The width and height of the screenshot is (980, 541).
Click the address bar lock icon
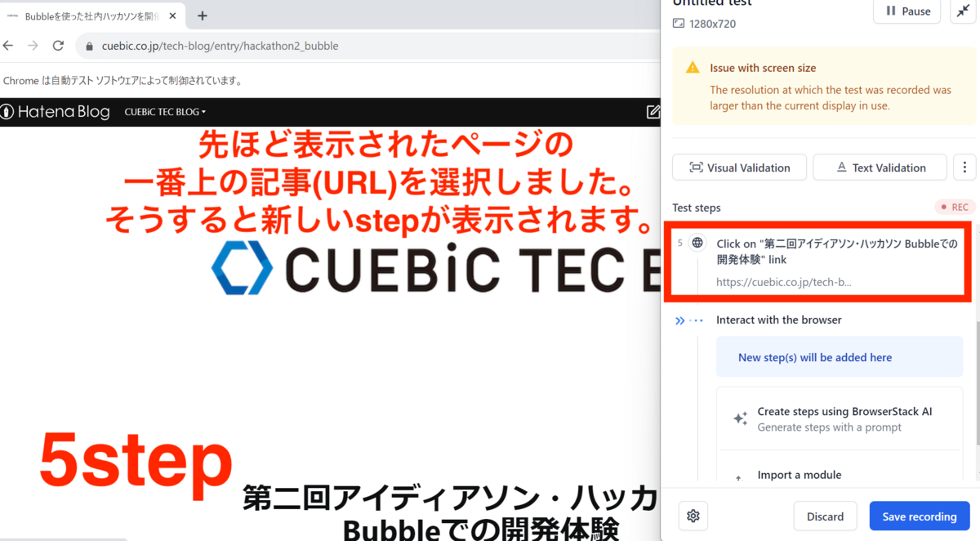click(x=90, y=47)
